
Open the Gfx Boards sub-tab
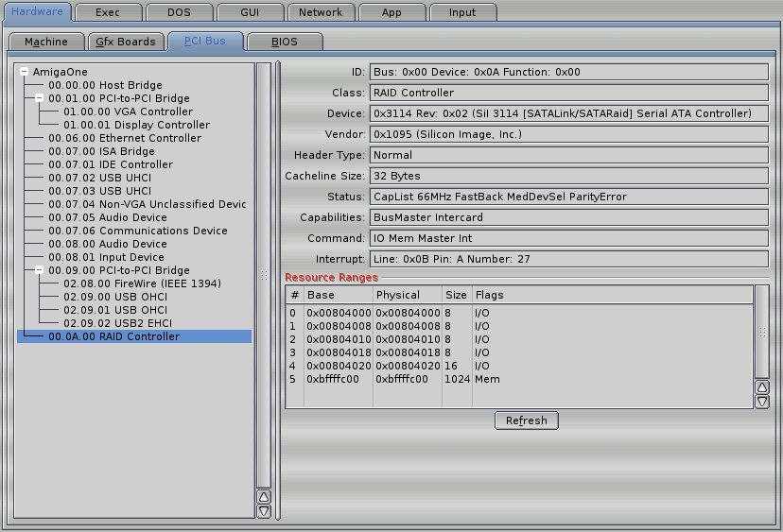(x=124, y=43)
